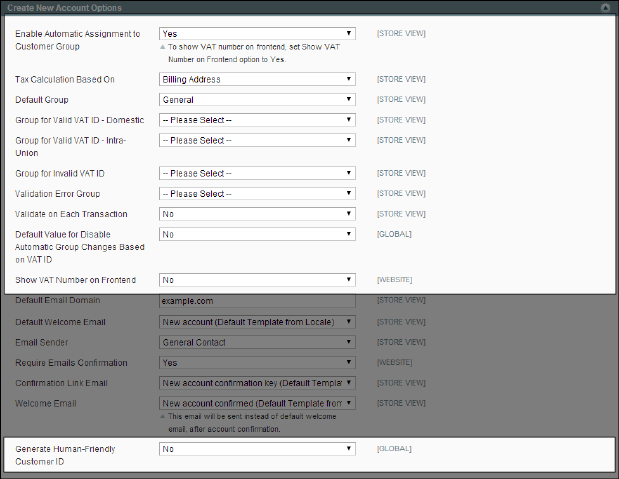Open Enable Automatic Assignment to Customer Group dropdown
Image resolution: width=619 pixels, height=479 pixels.
click(x=257, y=33)
